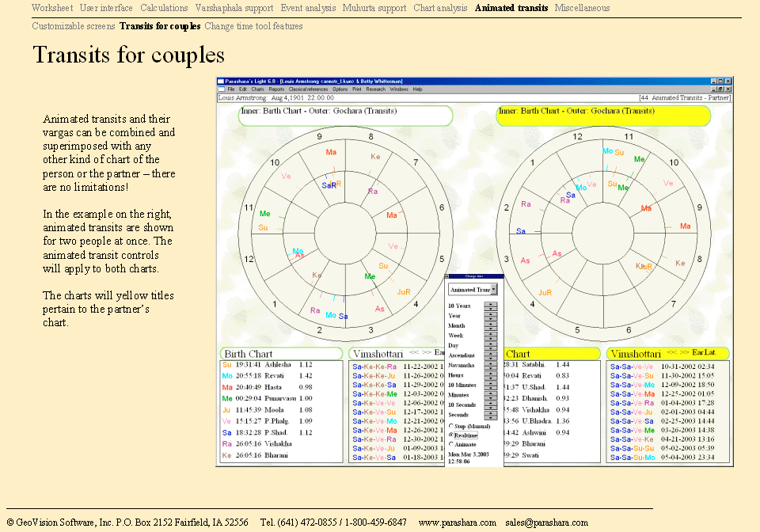760x532 pixels.
Task: Click the document icon left of File menu
Action: 221,89
